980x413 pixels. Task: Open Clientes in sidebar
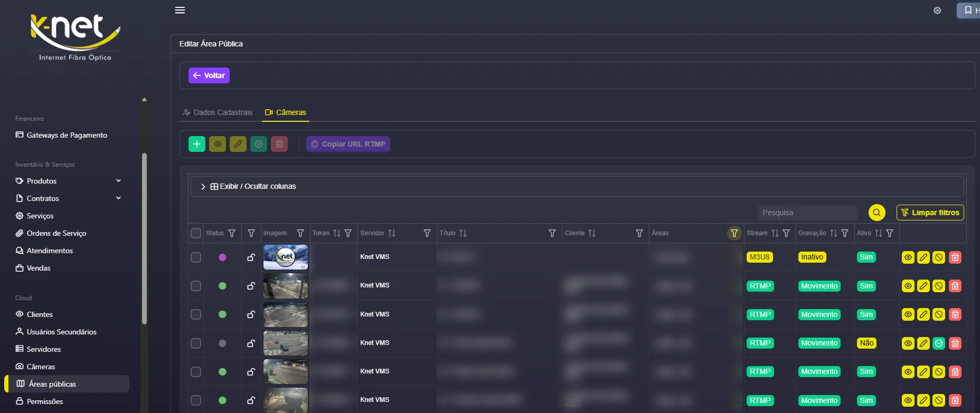tap(34, 314)
